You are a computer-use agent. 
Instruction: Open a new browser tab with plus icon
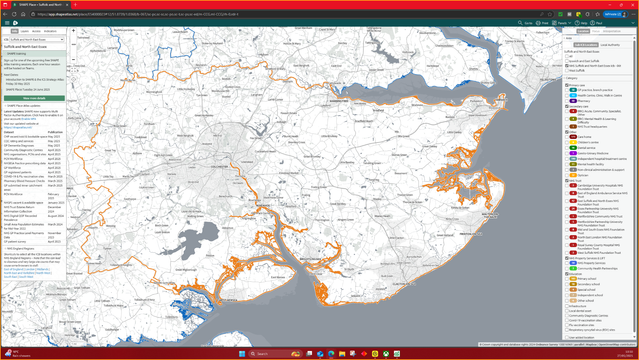tap(75, 4)
